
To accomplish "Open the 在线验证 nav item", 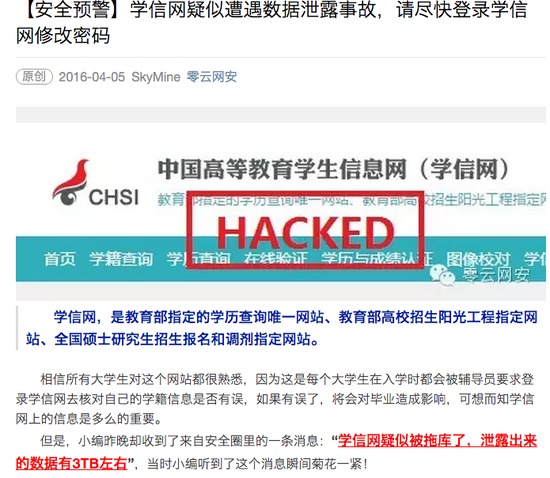I will pyautogui.click(x=276, y=259).
